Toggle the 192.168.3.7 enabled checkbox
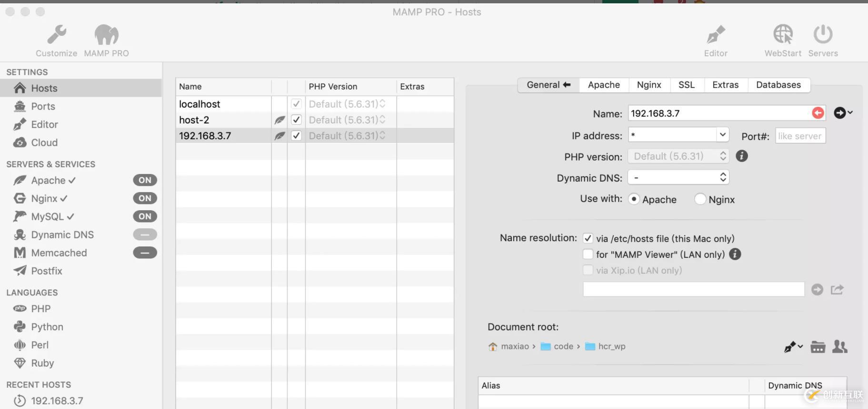 pos(296,136)
